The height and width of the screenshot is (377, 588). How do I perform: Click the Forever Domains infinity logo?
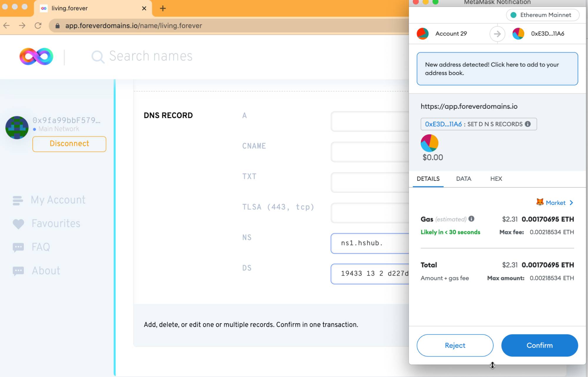tap(36, 56)
